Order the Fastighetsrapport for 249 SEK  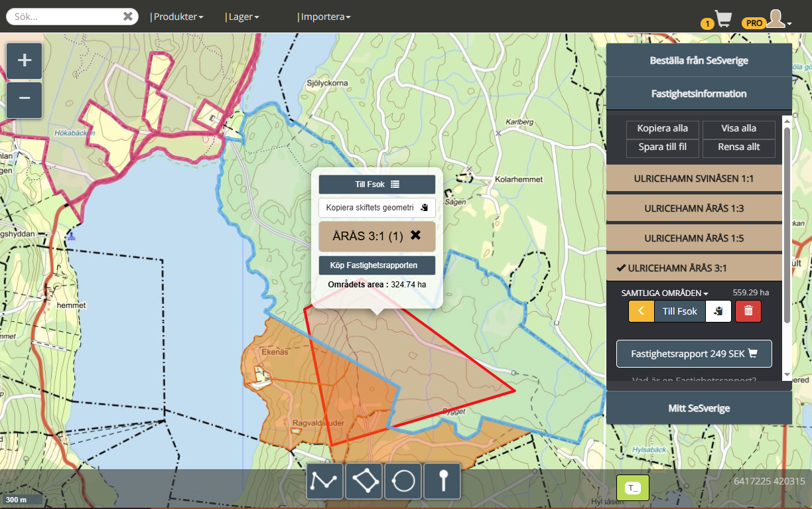point(694,354)
